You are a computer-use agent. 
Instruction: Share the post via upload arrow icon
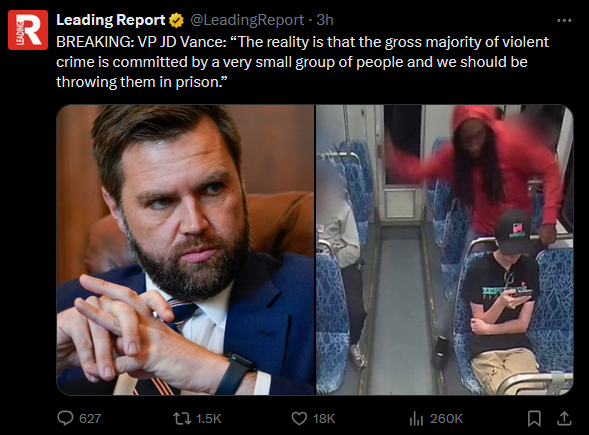click(564, 418)
